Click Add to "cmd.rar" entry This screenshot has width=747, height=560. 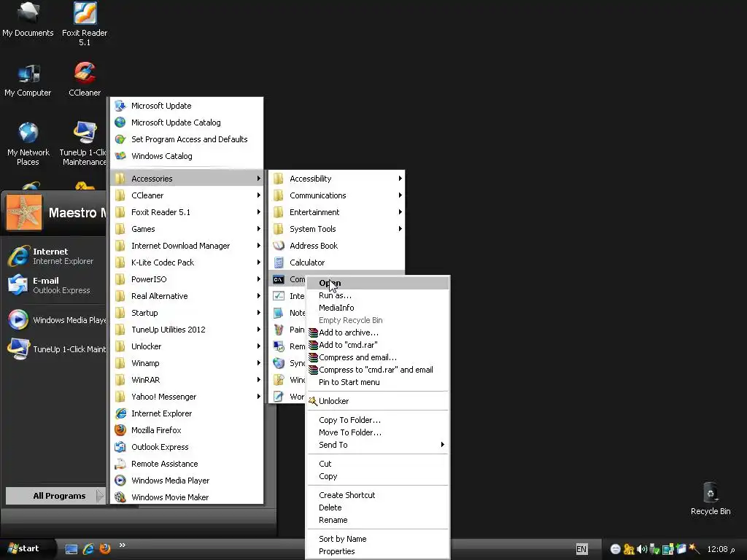point(377,345)
